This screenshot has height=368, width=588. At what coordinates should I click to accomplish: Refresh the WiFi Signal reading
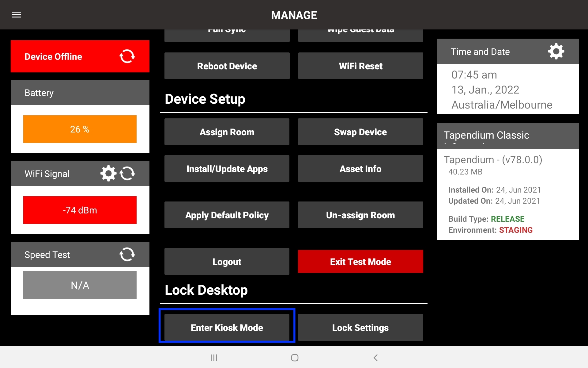pyautogui.click(x=128, y=173)
